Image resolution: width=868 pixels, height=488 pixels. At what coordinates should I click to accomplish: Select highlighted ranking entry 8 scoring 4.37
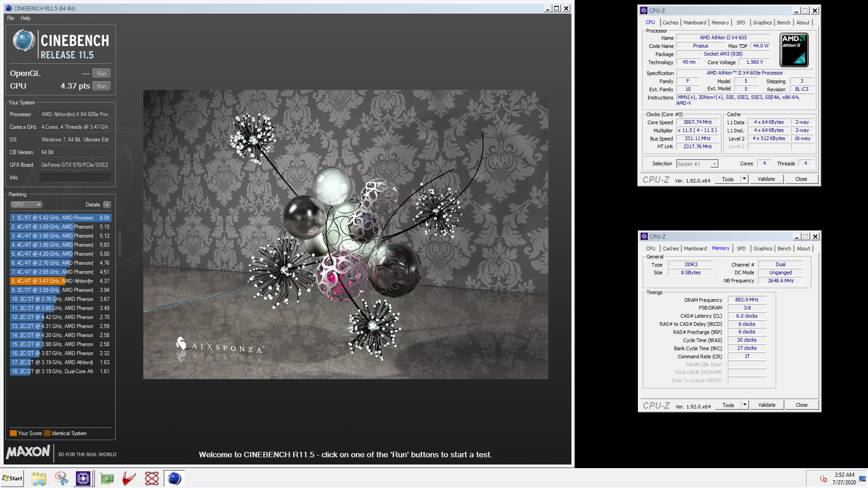pyautogui.click(x=61, y=281)
